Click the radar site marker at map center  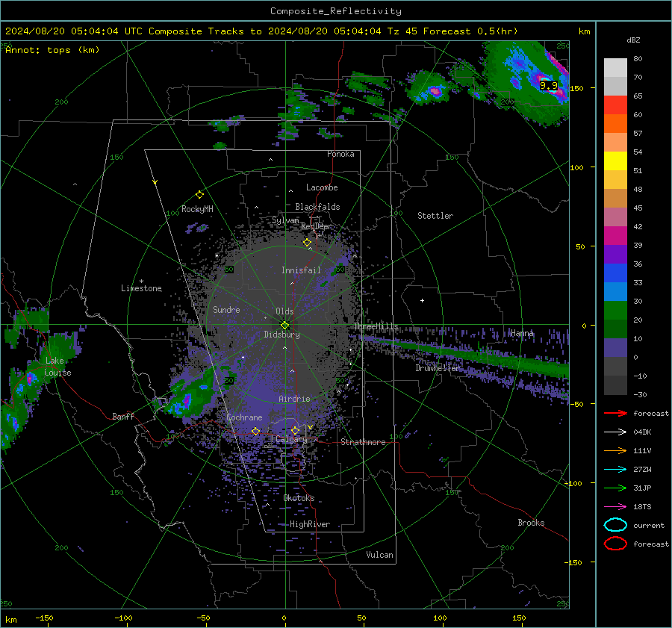pos(284,325)
